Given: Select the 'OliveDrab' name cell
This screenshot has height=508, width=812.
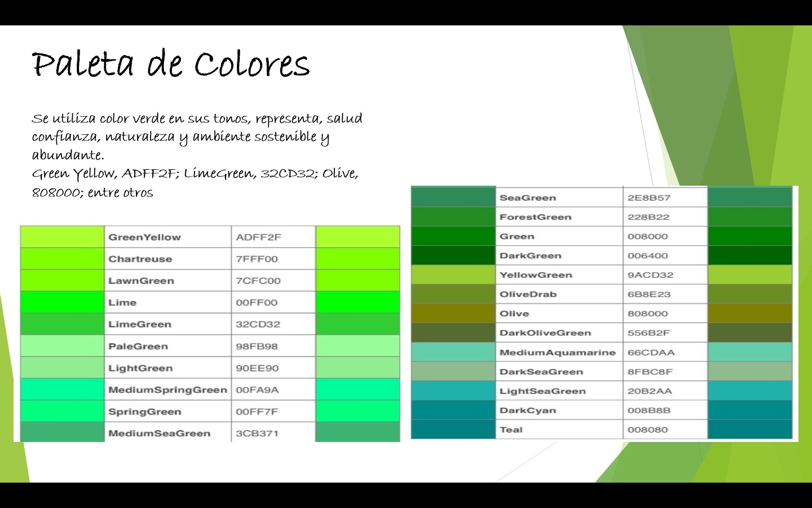Looking at the screenshot, I should [559, 294].
